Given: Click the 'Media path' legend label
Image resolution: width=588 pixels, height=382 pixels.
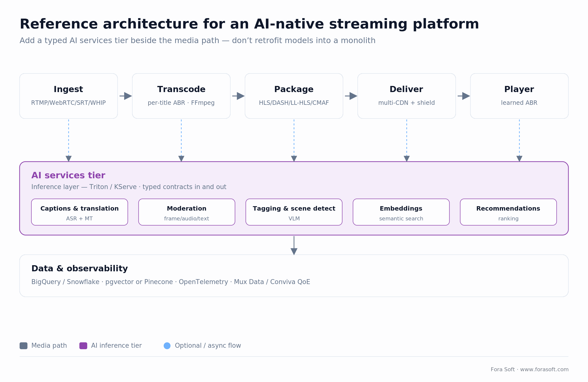Looking at the screenshot, I should click(x=49, y=346).
